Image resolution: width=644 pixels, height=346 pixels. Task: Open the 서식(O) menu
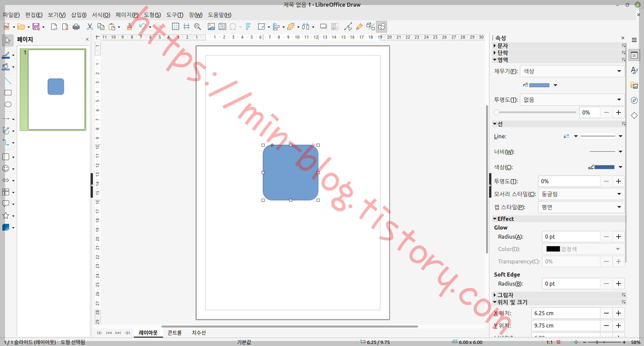pyautogui.click(x=101, y=15)
